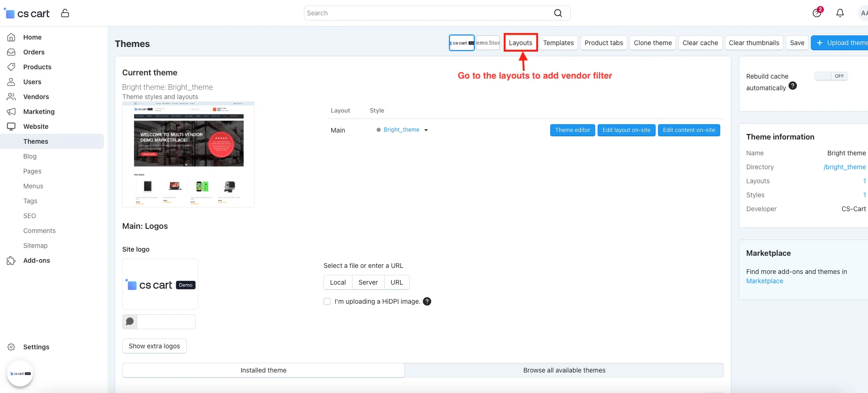Switch to Installed theme tab
Image resolution: width=868 pixels, height=393 pixels.
(263, 370)
